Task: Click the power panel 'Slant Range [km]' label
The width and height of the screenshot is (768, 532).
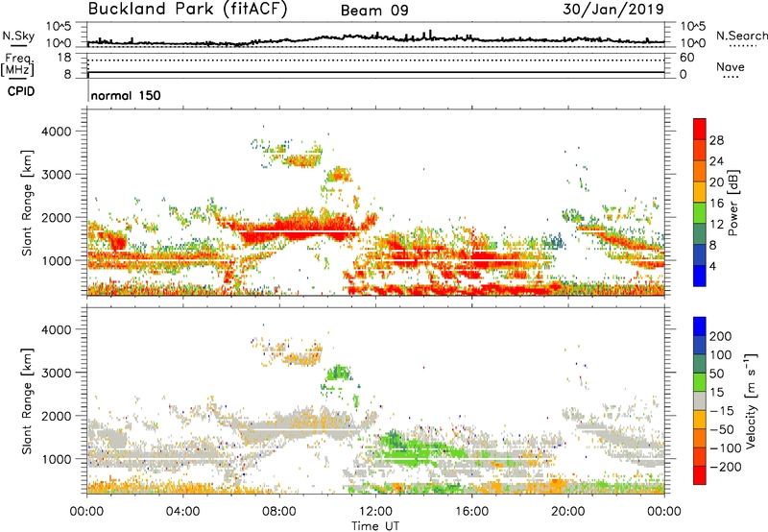Action: [28, 203]
